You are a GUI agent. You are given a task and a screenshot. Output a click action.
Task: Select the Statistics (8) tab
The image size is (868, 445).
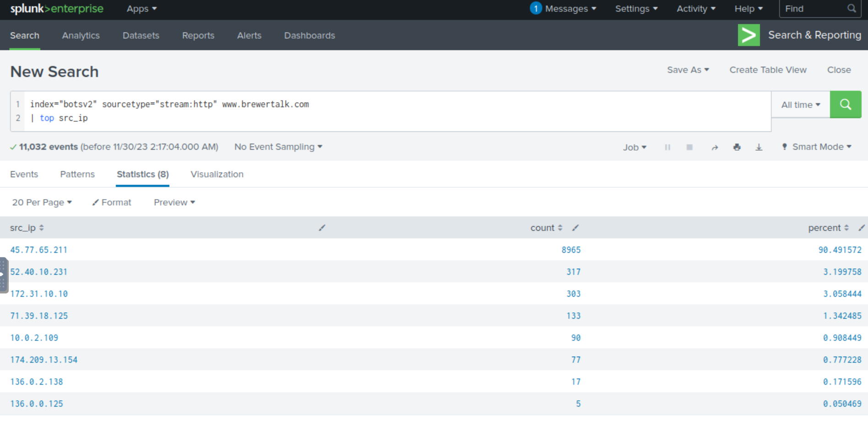pyautogui.click(x=142, y=174)
